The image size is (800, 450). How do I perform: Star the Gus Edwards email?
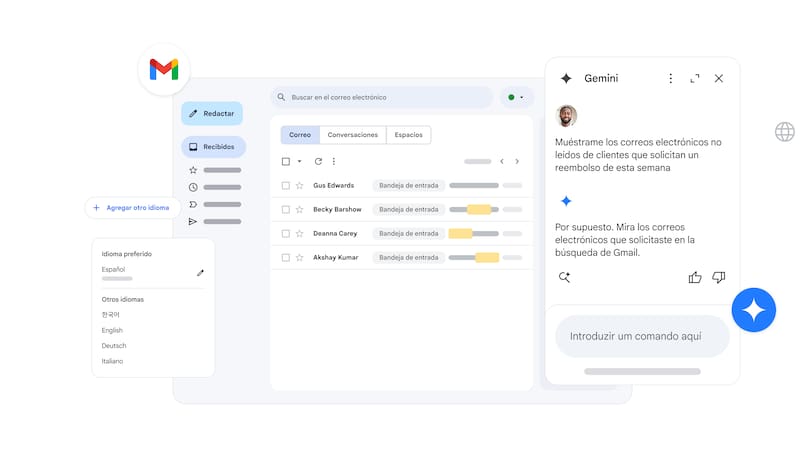point(299,186)
